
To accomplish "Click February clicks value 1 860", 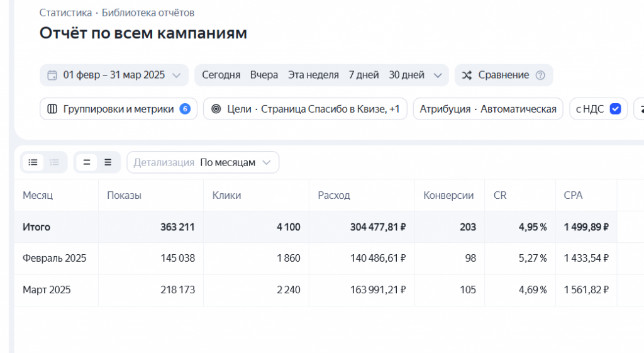I will coord(288,258).
